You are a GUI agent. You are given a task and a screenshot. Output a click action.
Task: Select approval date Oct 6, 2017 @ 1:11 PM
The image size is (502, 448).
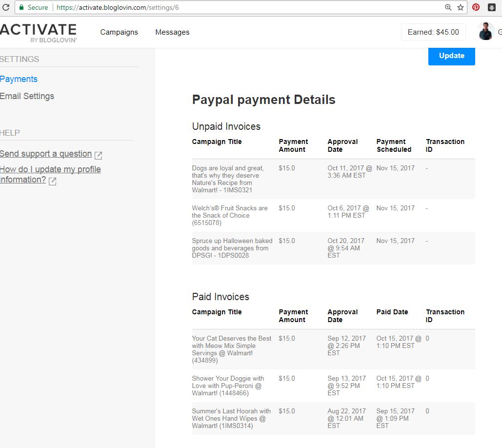click(348, 212)
